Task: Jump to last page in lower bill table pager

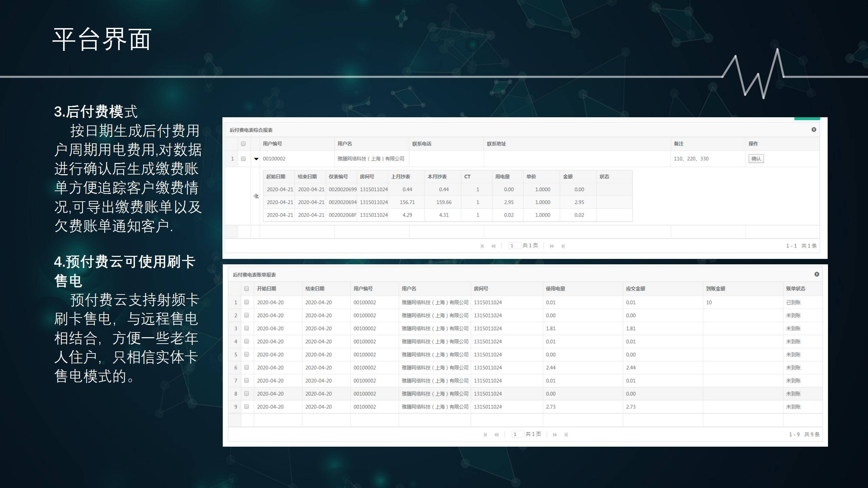Action: point(566,434)
